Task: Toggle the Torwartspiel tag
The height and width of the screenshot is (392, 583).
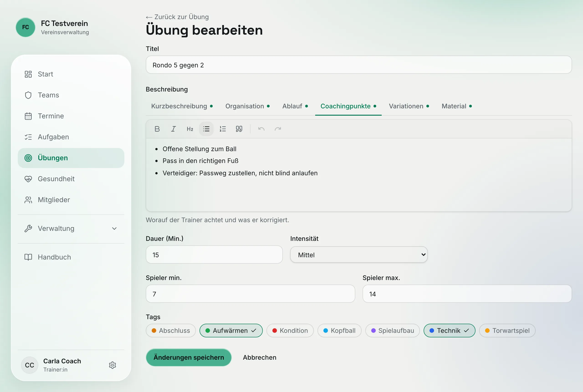Action: [x=507, y=331]
